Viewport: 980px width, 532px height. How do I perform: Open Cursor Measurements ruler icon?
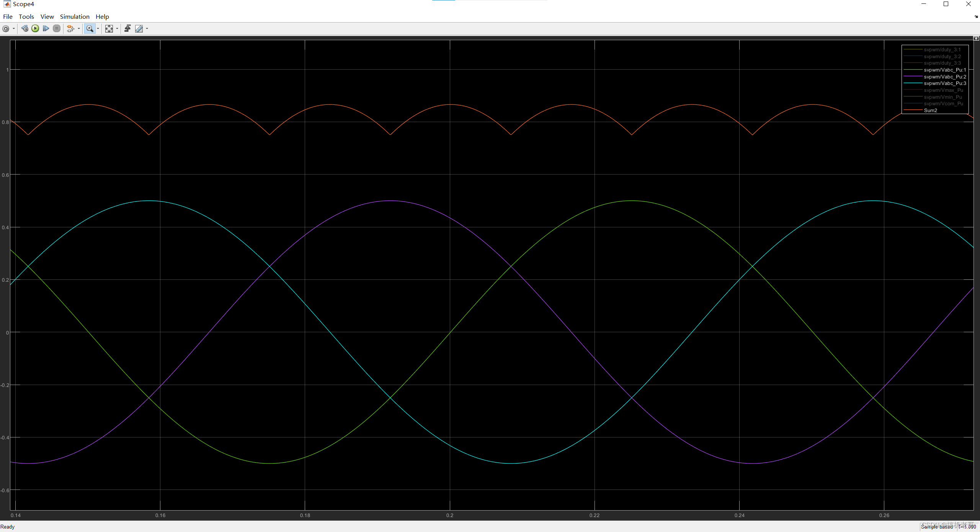point(139,29)
